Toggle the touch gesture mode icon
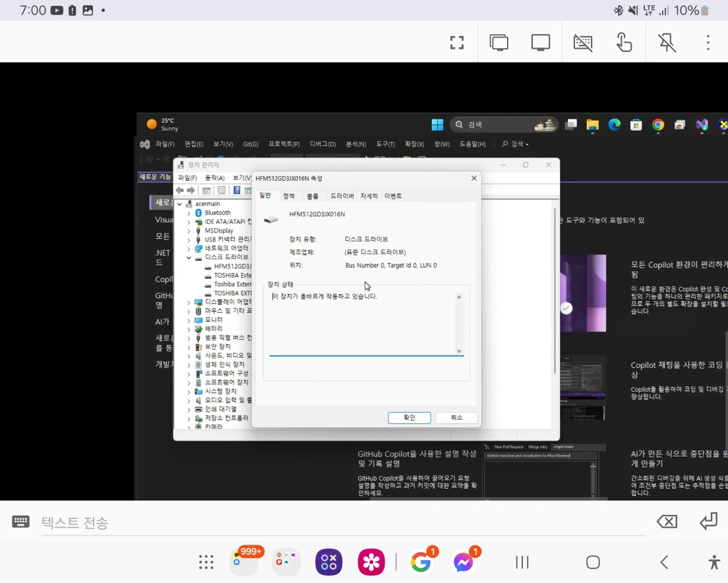The height and width of the screenshot is (583, 728). (x=624, y=43)
